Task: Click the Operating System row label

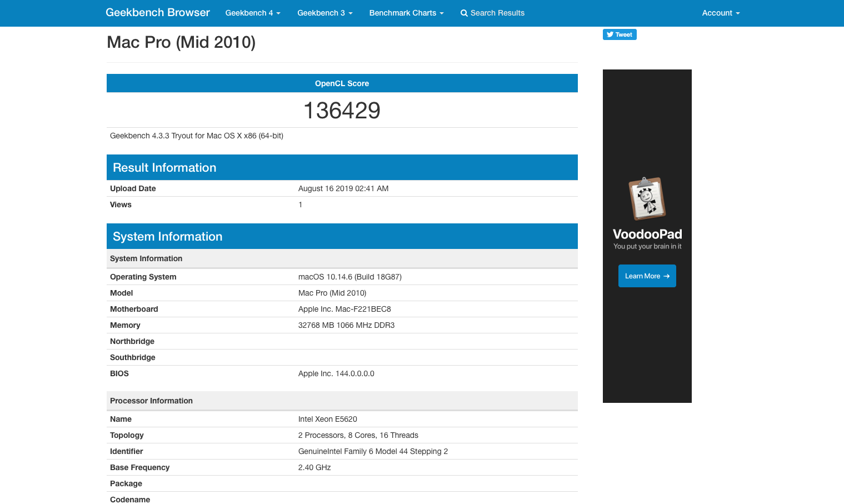Action: click(143, 277)
